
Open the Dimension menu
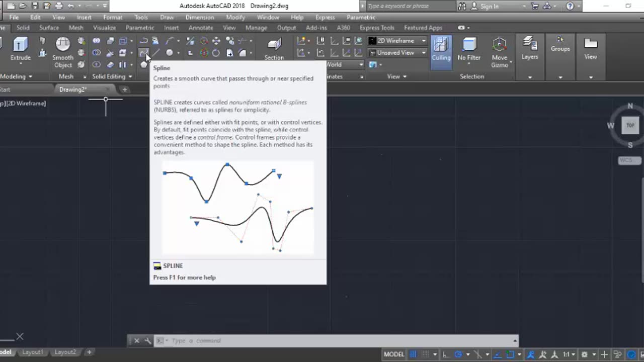pyautogui.click(x=199, y=17)
